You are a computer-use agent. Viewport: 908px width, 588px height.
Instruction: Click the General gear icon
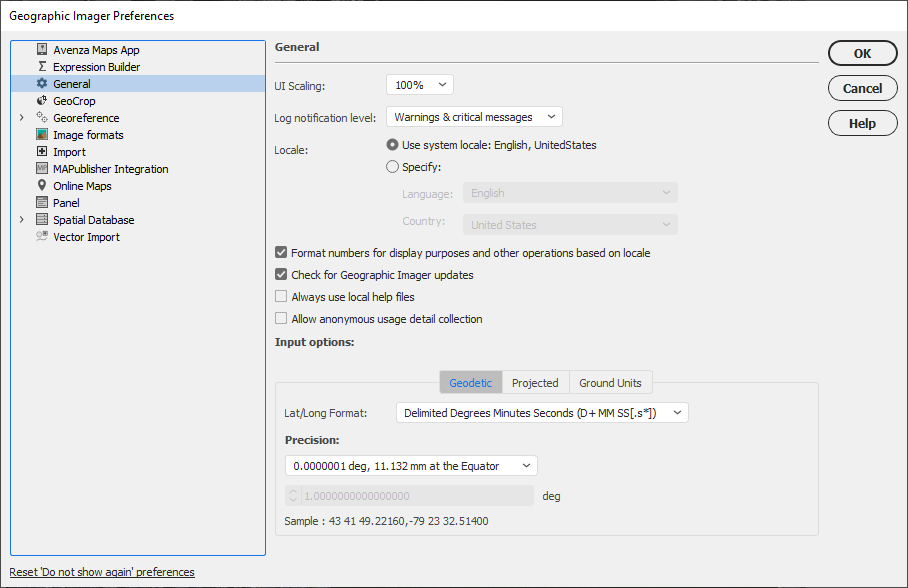pyautogui.click(x=42, y=83)
